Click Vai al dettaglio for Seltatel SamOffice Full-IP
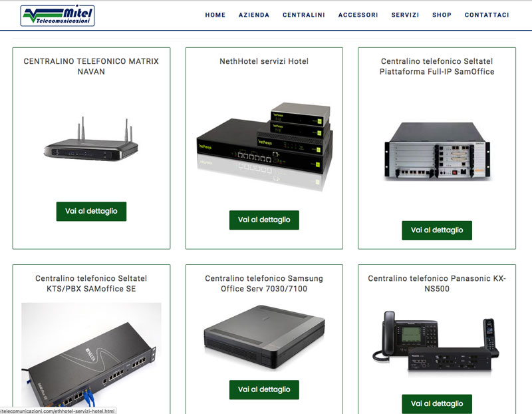Screen dimensions: 532x414 [437, 230]
